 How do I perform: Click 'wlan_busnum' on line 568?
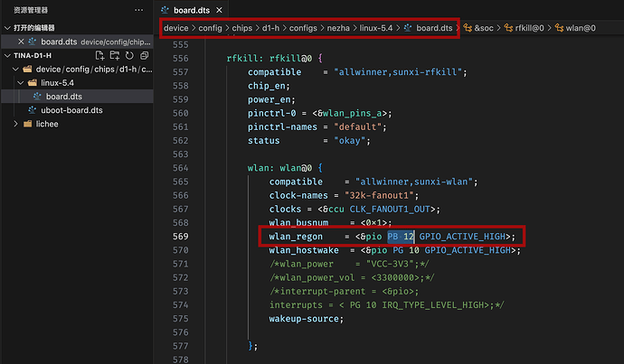pos(298,223)
